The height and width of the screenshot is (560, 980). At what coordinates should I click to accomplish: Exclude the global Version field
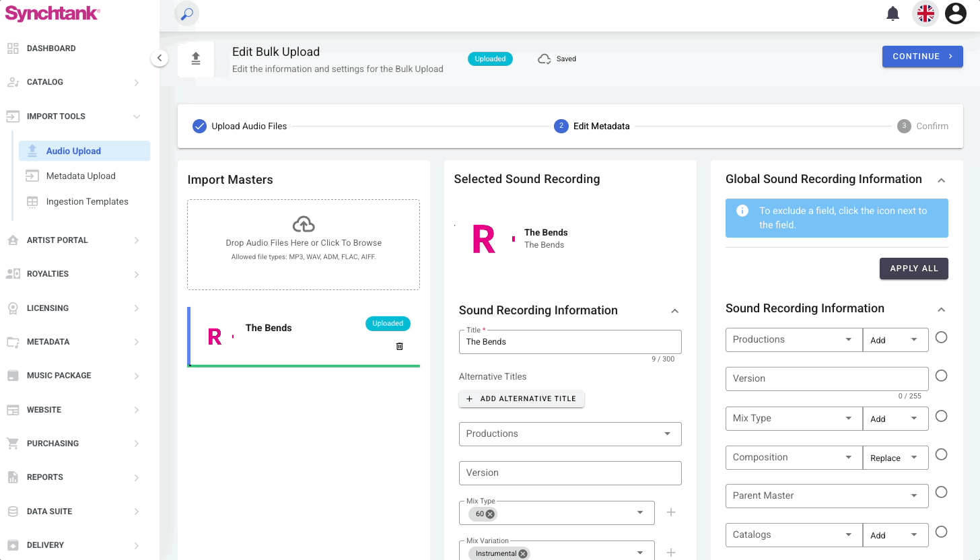point(942,376)
